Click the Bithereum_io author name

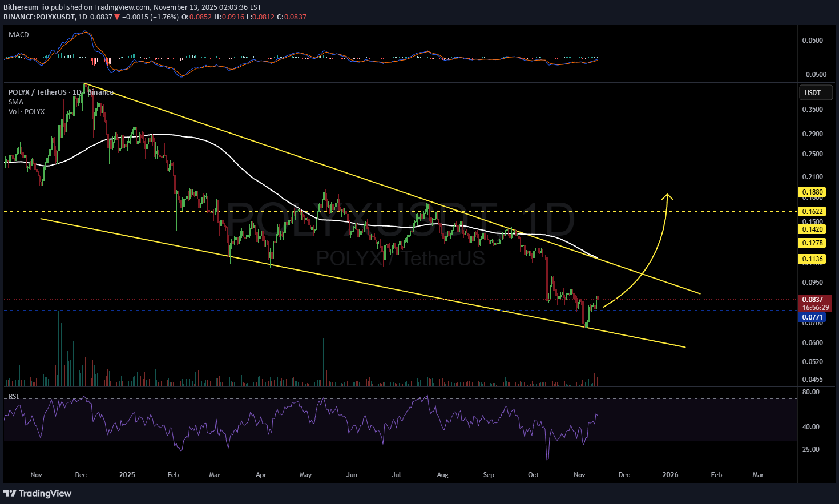tap(26, 7)
